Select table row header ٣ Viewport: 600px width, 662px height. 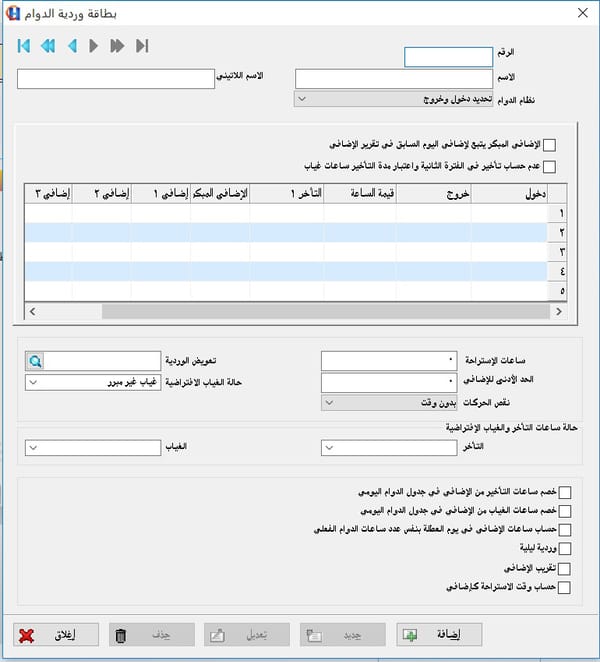[x=557, y=252]
